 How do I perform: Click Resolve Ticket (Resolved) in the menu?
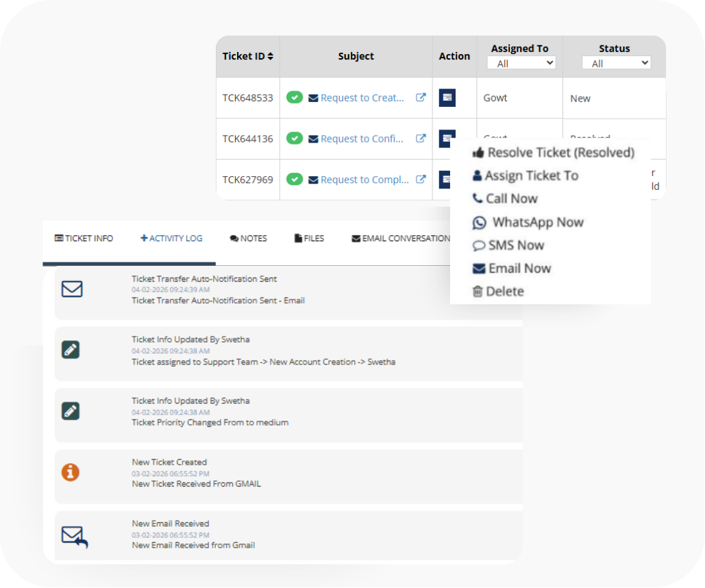point(554,152)
